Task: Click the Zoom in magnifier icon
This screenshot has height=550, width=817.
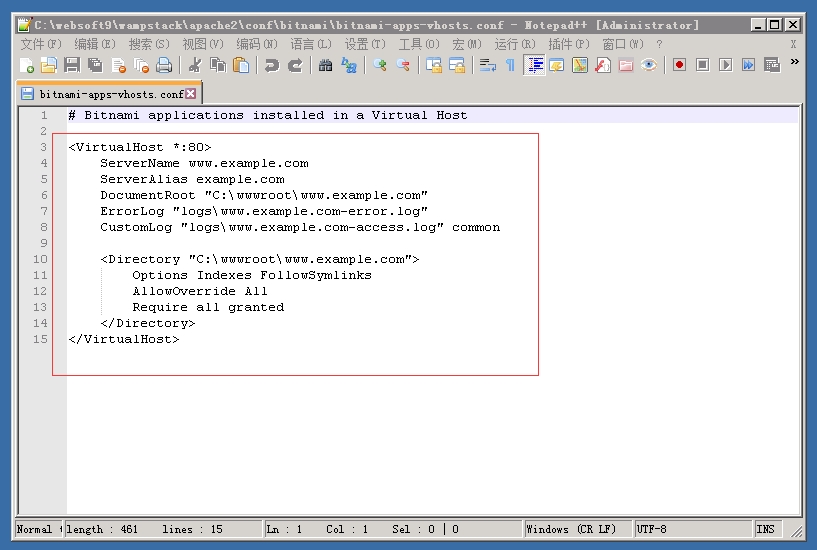Action: tap(380, 65)
